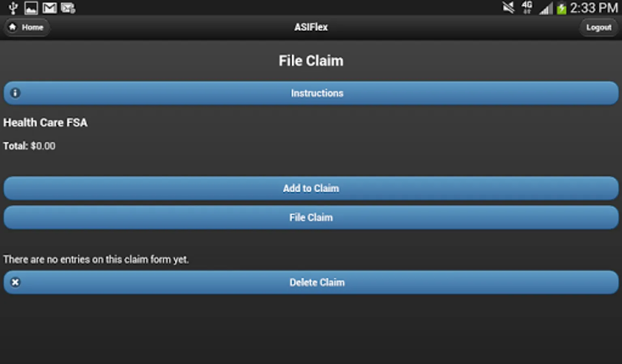Tap the signal strength bars icon
This screenshot has height=364, width=622.
(546, 8)
